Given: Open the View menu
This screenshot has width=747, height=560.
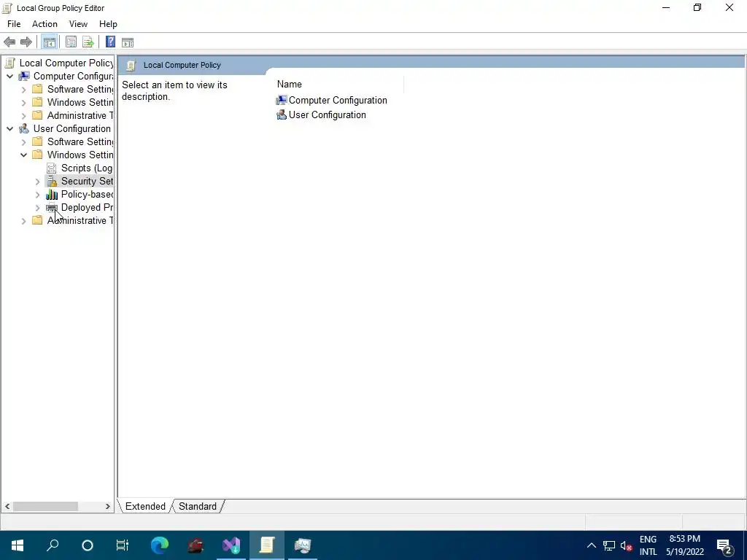Looking at the screenshot, I should click(78, 24).
